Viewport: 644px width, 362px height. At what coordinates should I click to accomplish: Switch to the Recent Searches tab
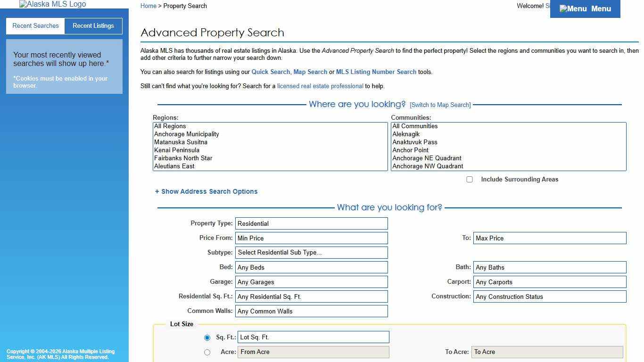coord(35,25)
